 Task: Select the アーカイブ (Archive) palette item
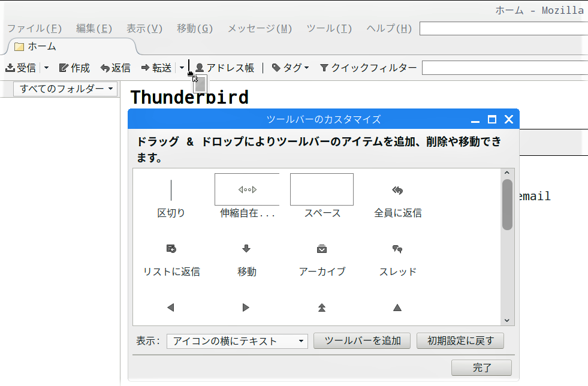pyautogui.click(x=322, y=260)
